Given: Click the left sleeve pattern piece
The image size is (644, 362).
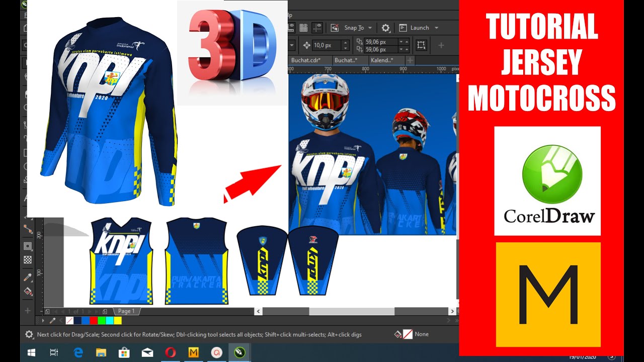Looking at the screenshot, I should 262,261.
